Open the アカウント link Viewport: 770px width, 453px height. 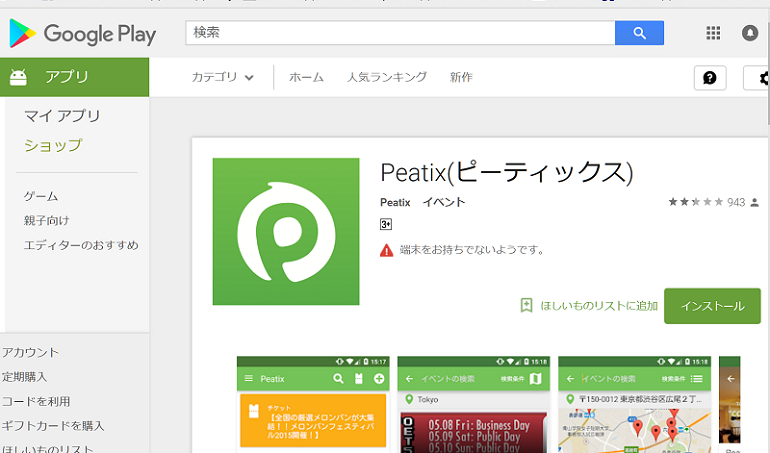click(30, 353)
